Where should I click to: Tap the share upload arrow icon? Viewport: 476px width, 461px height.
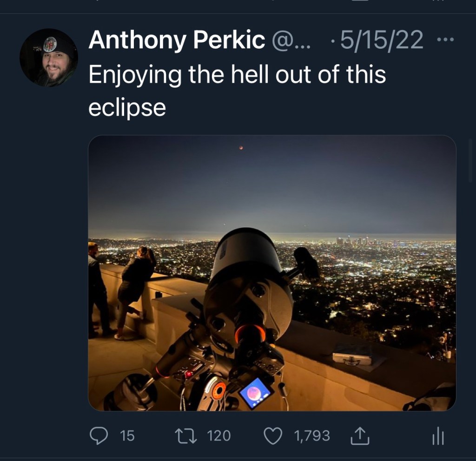tap(359, 435)
